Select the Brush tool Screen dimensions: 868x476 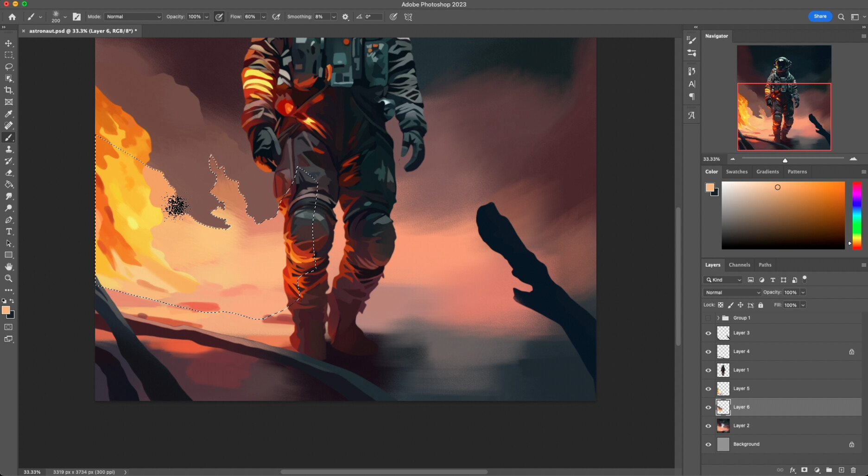coord(8,137)
